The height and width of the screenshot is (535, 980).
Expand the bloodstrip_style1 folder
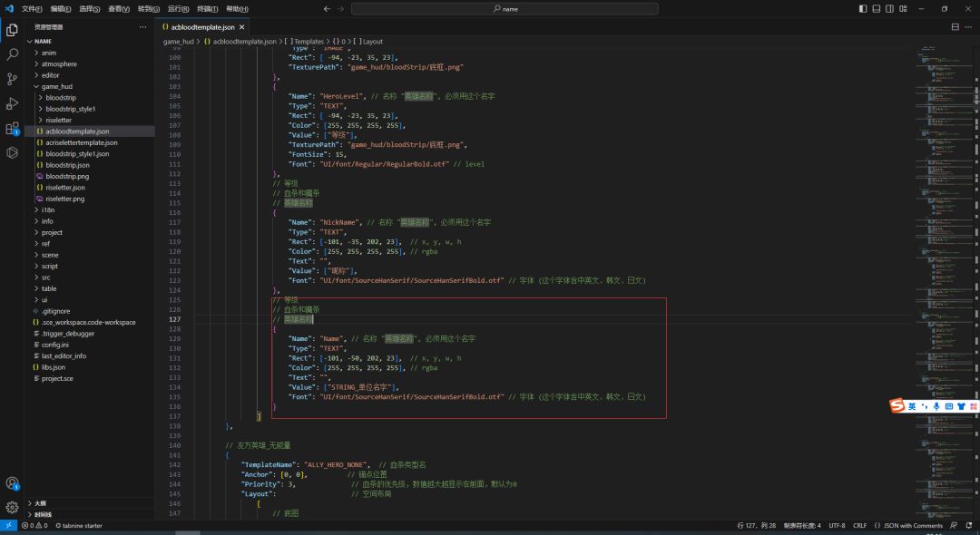click(x=71, y=108)
